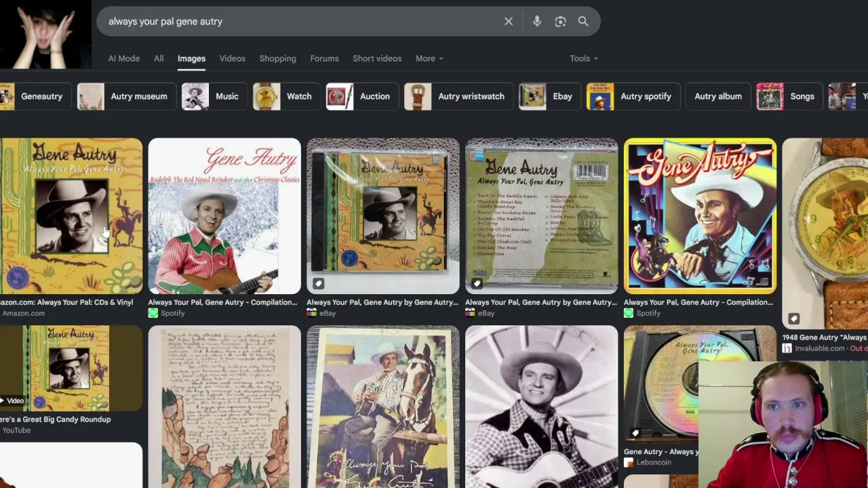Click the Video badge on YouTube thumbnail

(x=13, y=401)
